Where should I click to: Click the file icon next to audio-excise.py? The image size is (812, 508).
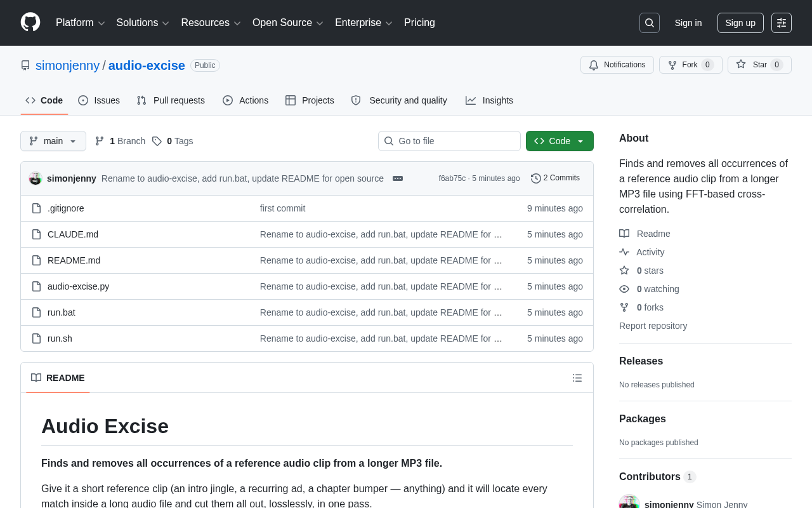tap(36, 286)
